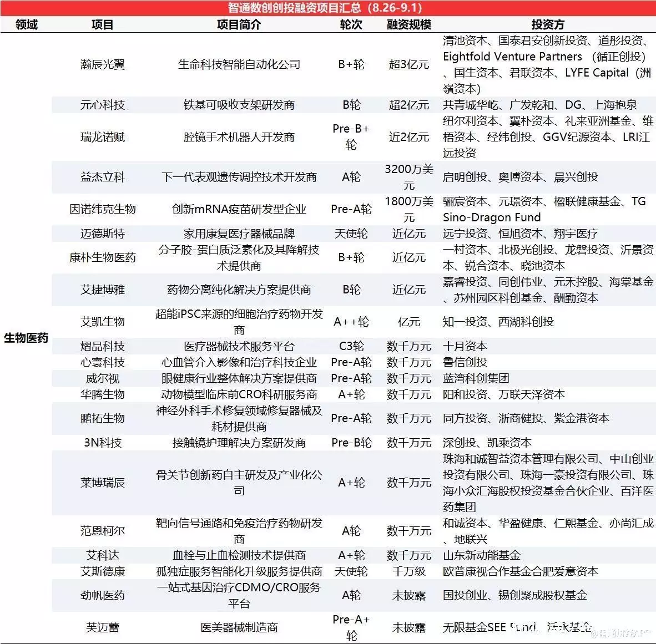The width and height of the screenshot is (656, 644).
Task: Select investors '启明创投、奥博资本、晨兴创投'
Action: tap(521, 177)
